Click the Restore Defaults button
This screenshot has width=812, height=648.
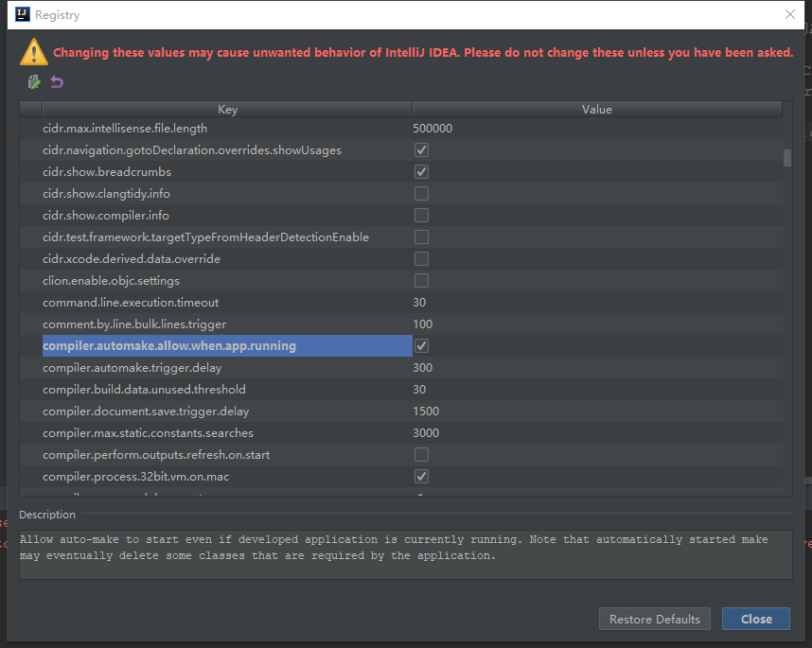655,619
